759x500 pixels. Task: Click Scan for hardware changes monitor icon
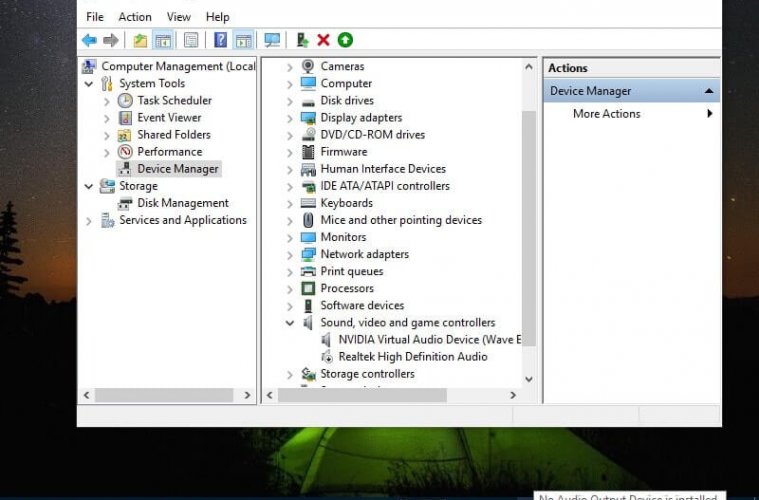tap(272, 40)
